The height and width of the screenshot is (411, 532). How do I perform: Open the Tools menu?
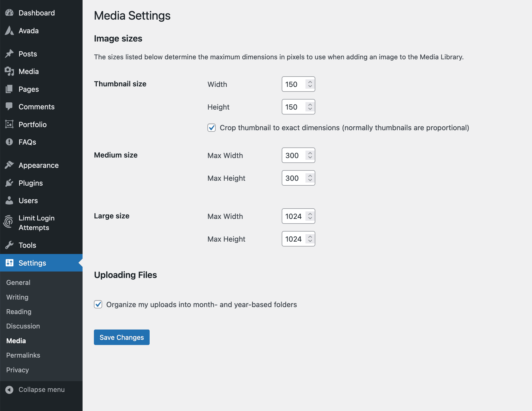pos(41,245)
